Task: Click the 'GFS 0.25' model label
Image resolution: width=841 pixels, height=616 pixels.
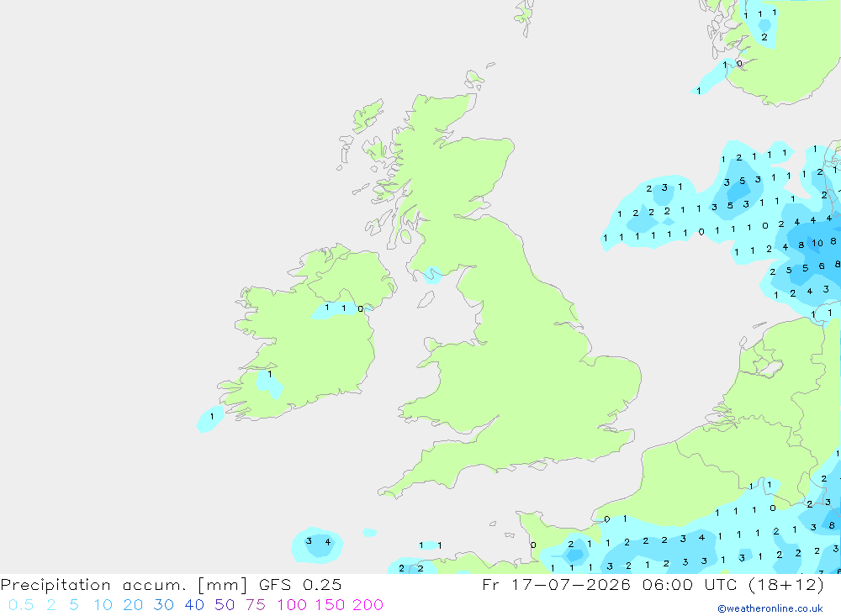Action: coord(300,585)
